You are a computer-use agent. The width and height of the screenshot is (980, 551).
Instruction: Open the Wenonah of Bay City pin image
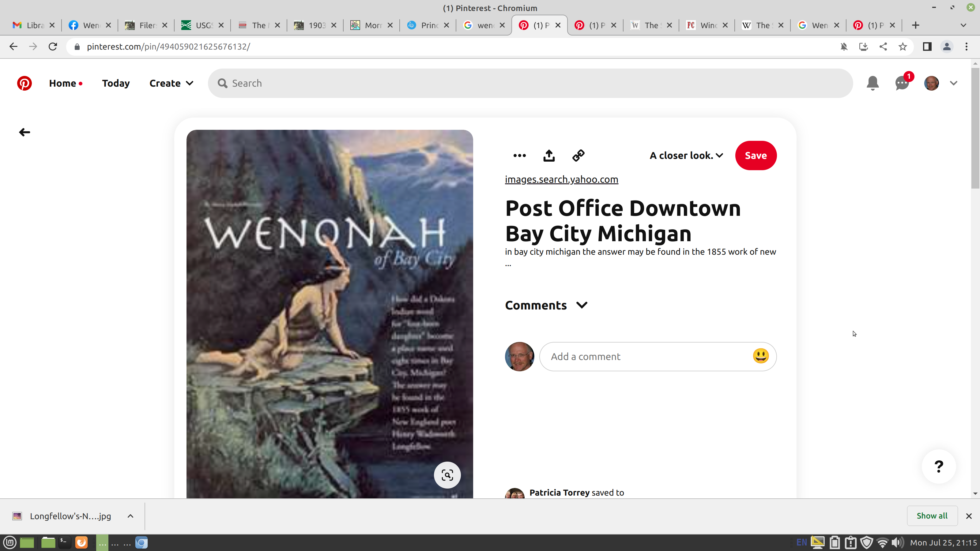click(x=330, y=314)
